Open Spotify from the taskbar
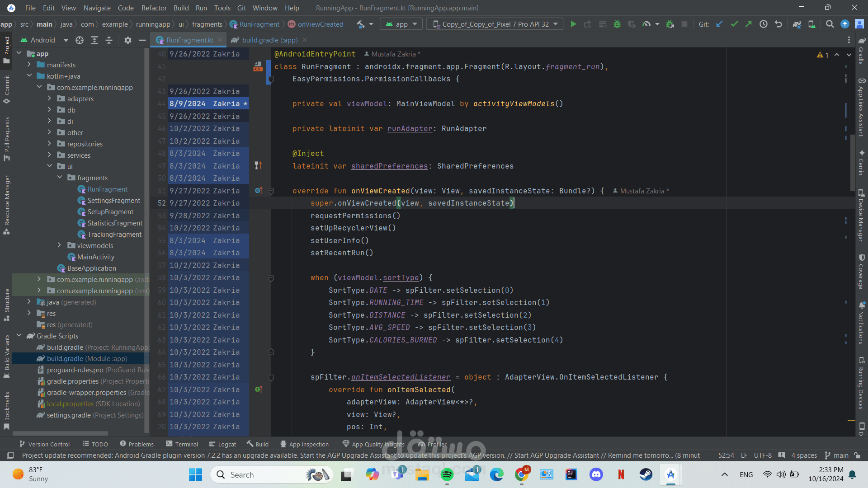 [447, 474]
